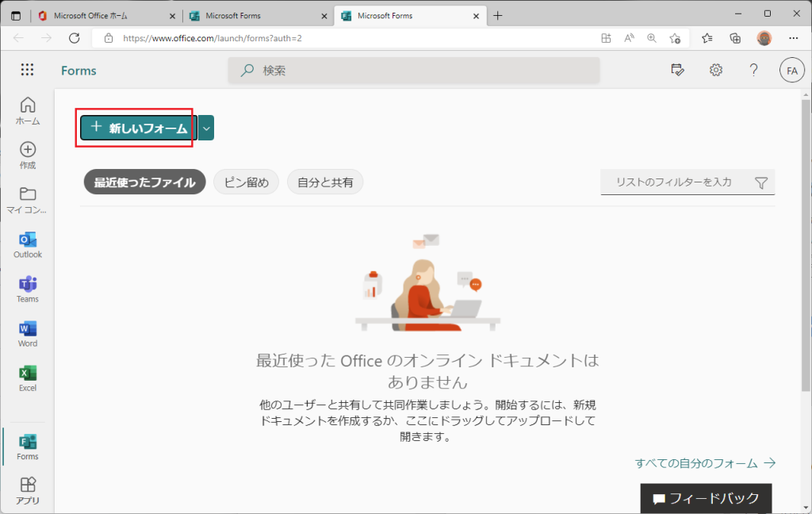Viewport: 812px width, 514px height.
Task: Select the 最近使ったファイル tab
Action: [144, 182]
